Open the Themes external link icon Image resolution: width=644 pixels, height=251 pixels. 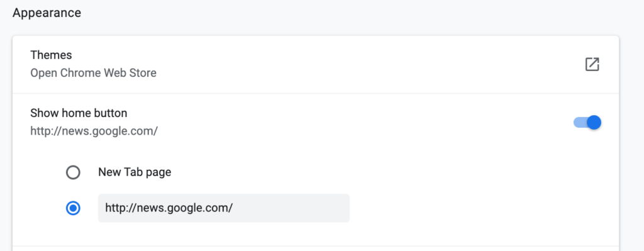(592, 65)
